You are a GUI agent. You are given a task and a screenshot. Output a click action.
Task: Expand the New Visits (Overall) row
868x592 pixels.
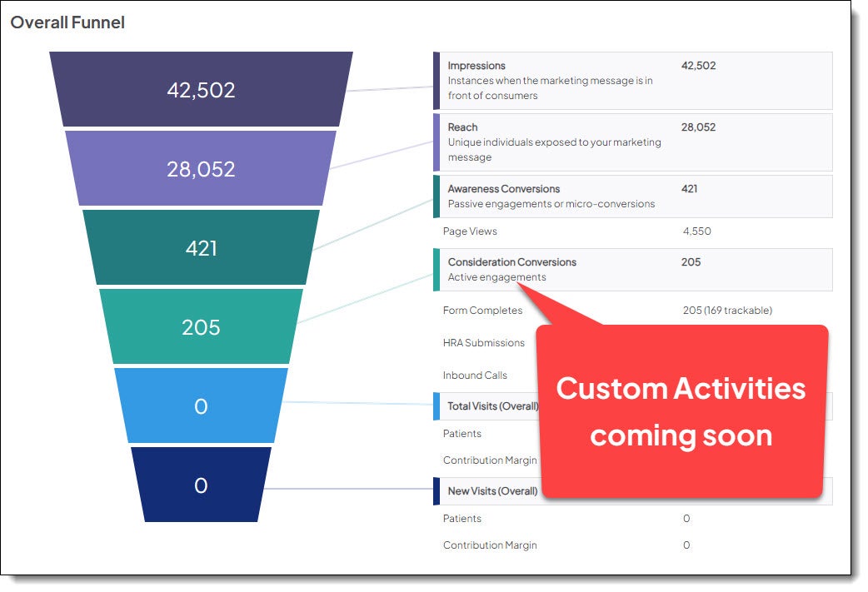tap(492, 491)
